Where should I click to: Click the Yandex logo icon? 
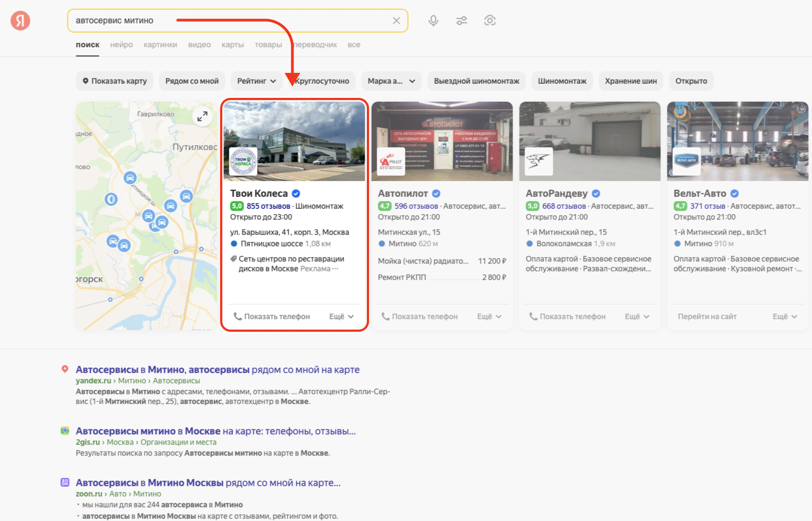[20, 21]
